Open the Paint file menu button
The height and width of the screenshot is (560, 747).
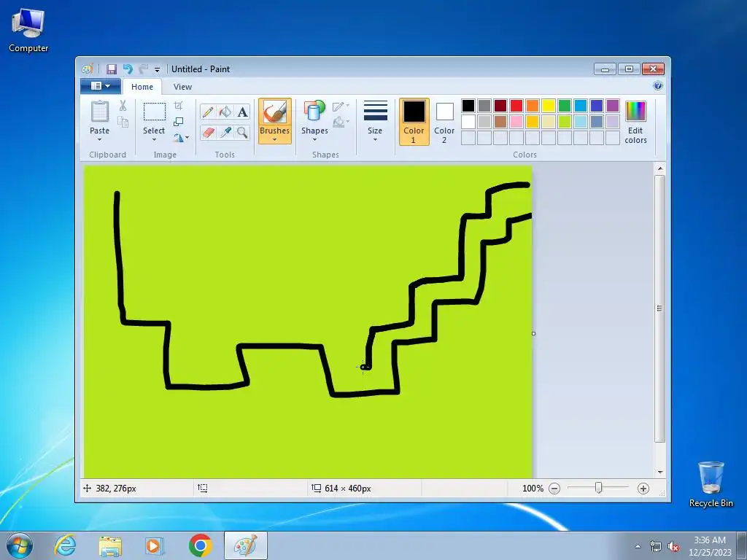tap(101, 86)
